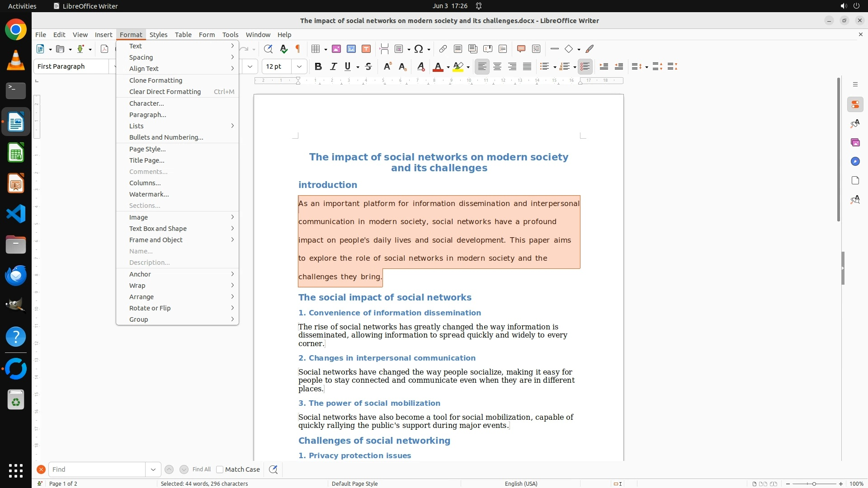Insert hyperlink from toolbar
868x488 pixels.
tap(443, 49)
